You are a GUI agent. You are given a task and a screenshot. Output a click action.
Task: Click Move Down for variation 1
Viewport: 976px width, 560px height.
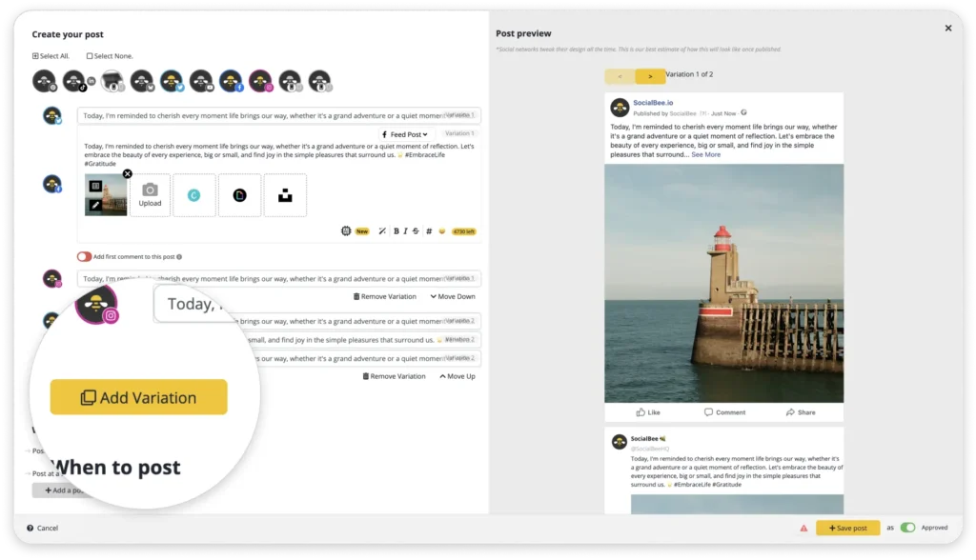pyautogui.click(x=453, y=296)
